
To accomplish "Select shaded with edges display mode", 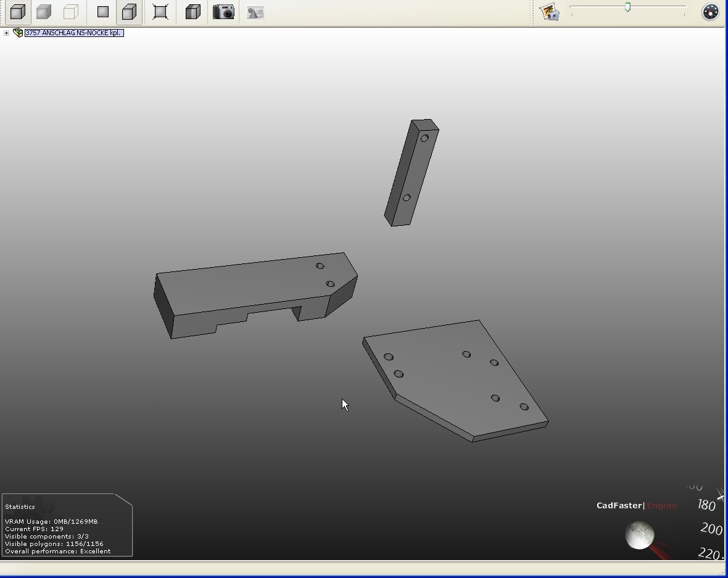I will (18, 12).
